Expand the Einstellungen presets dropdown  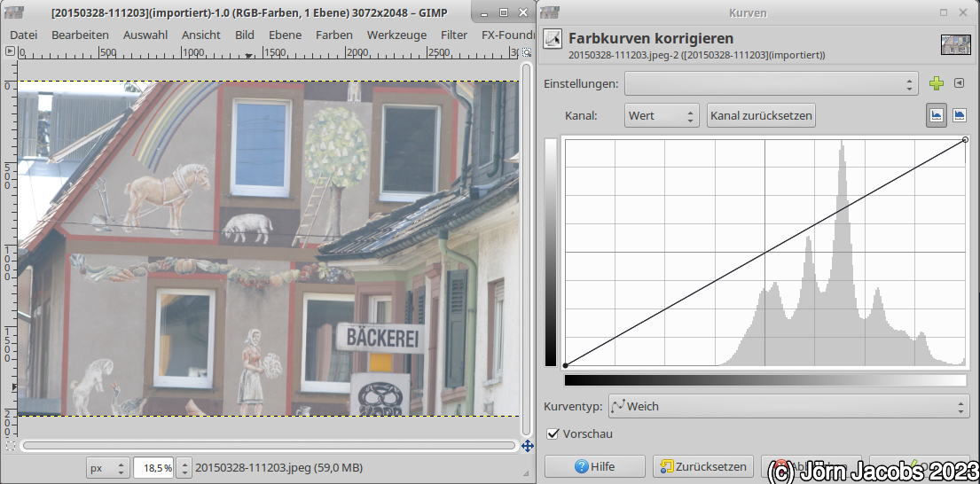(x=771, y=83)
